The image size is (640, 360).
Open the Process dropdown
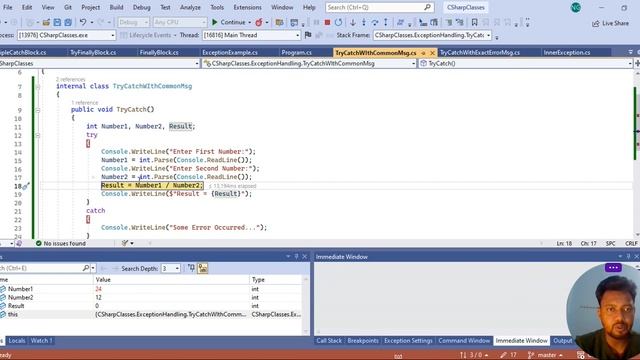[113, 35]
